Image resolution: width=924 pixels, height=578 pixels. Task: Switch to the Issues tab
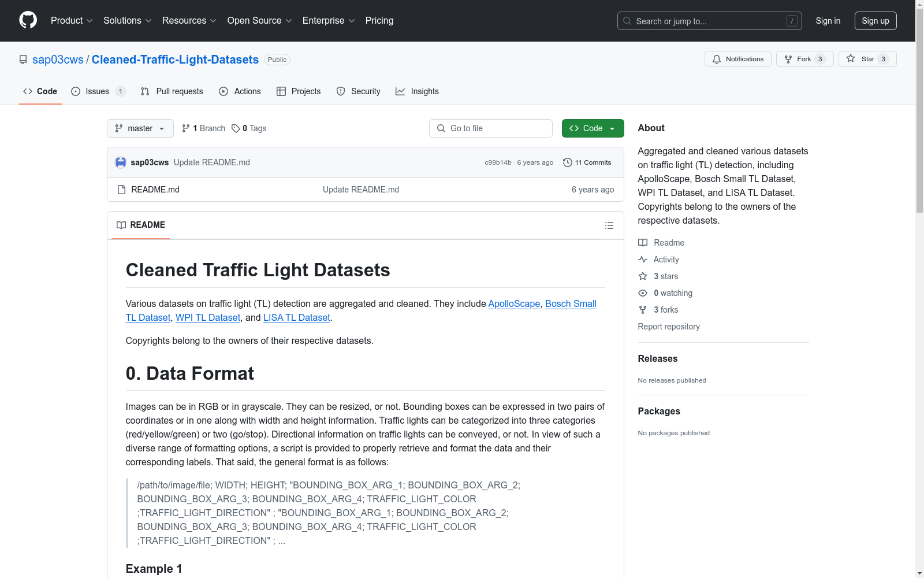(98, 91)
